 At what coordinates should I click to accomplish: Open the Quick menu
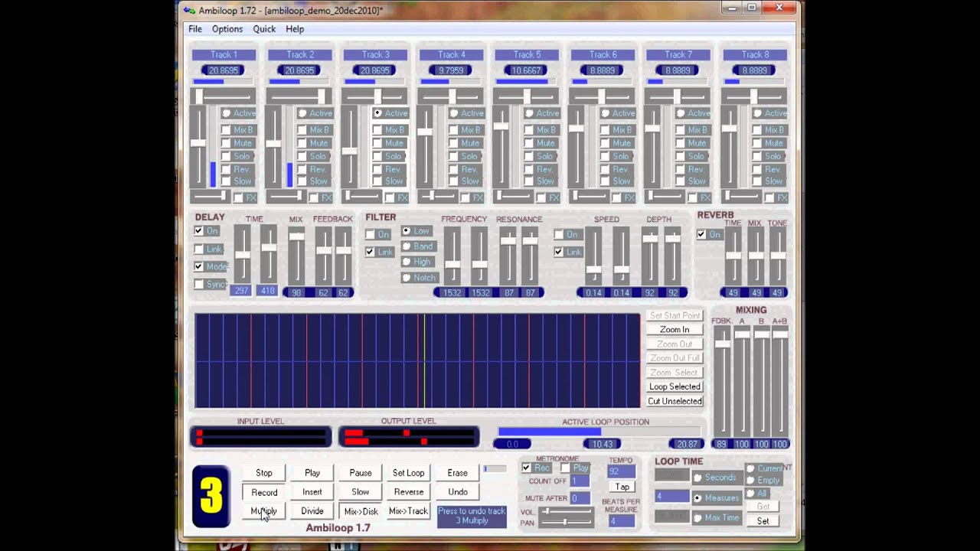[264, 29]
